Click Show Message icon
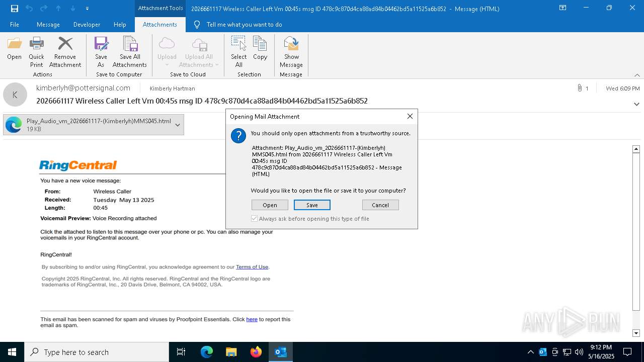This screenshot has width=644, height=362. (x=291, y=44)
